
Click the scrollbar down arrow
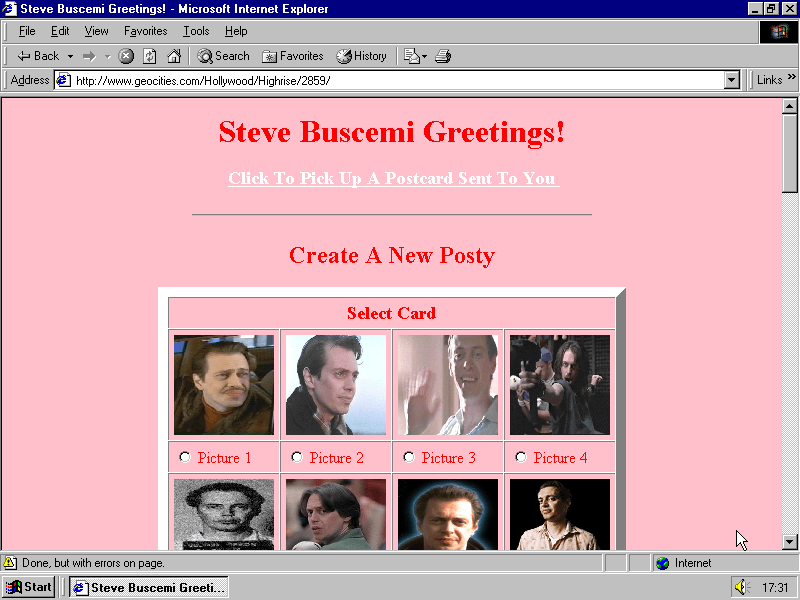point(789,541)
